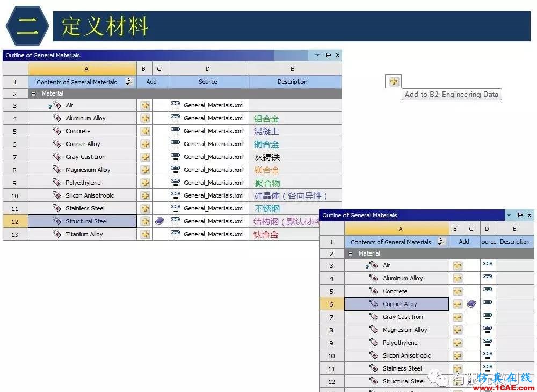Click sort icon in left Contents header
Image resolution: width=537 pixels, height=392 pixels.
coord(129,82)
